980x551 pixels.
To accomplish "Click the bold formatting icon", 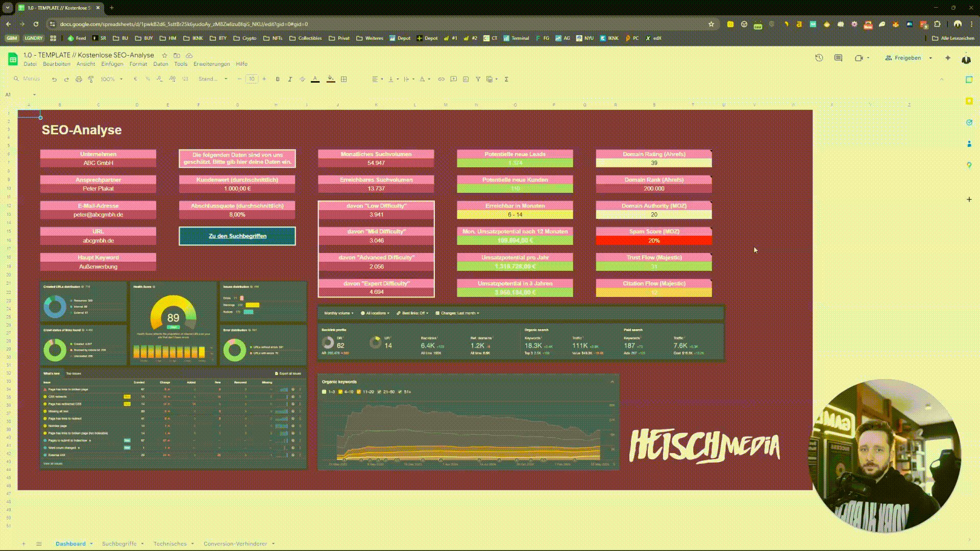I will [278, 79].
